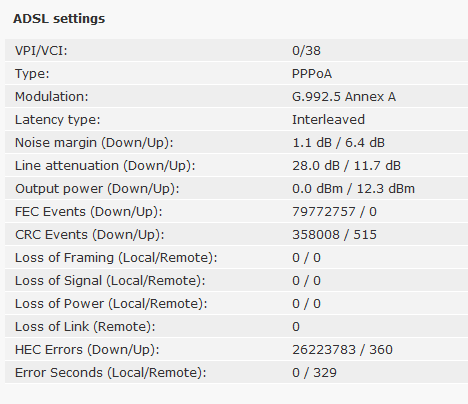Viewport: 468px width, 404px height.
Task: Click the Line attenuation (Down/Up) label
Action: (105, 166)
